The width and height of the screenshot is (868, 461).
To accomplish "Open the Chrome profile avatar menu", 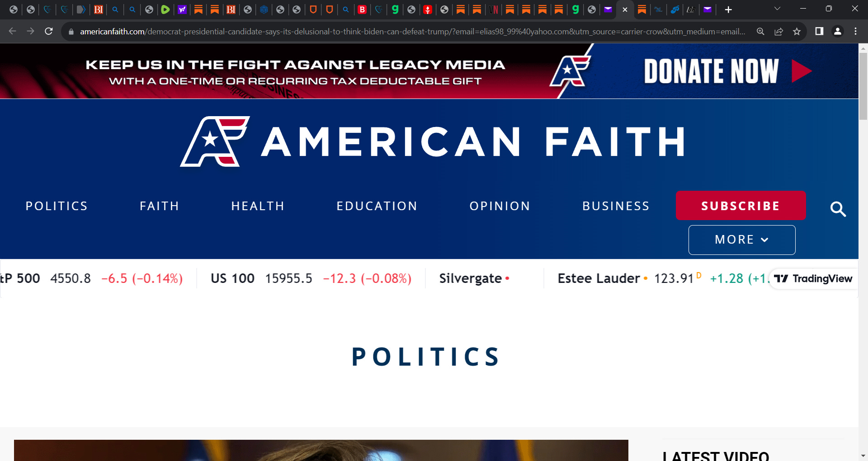I will coord(837,31).
